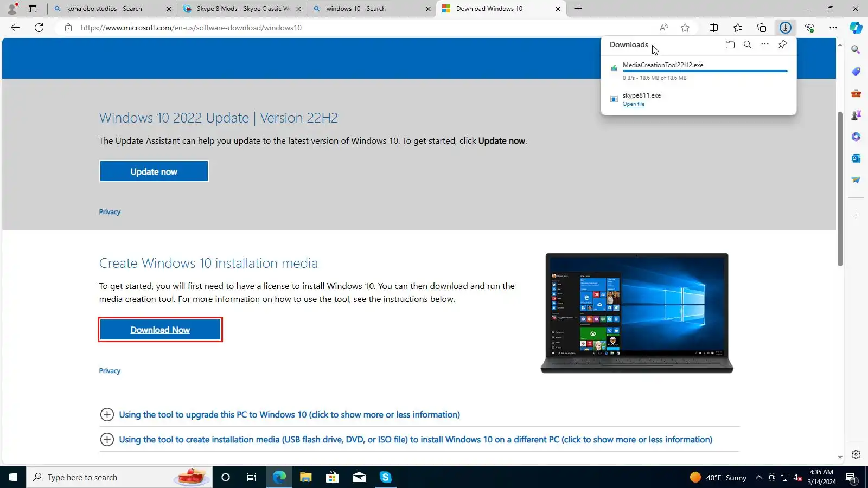Image resolution: width=868 pixels, height=488 pixels.
Task: Launch Copilot from the sidebar
Action: pos(856,28)
